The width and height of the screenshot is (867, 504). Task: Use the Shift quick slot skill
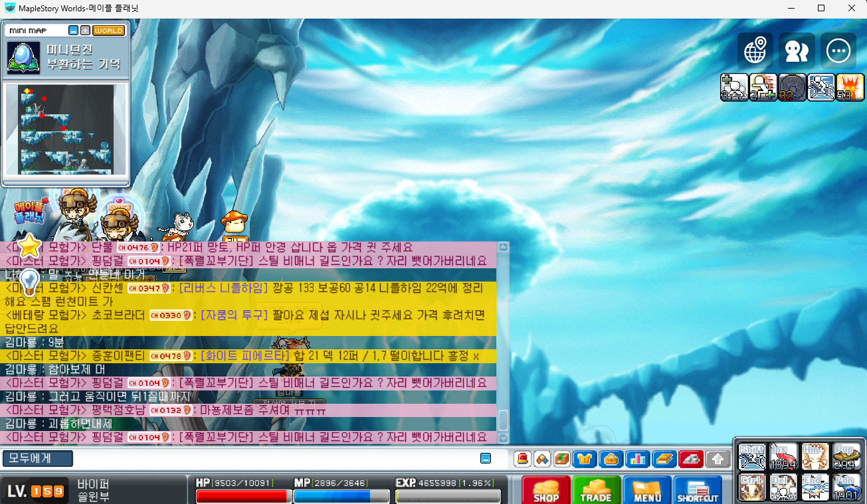click(x=752, y=457)
